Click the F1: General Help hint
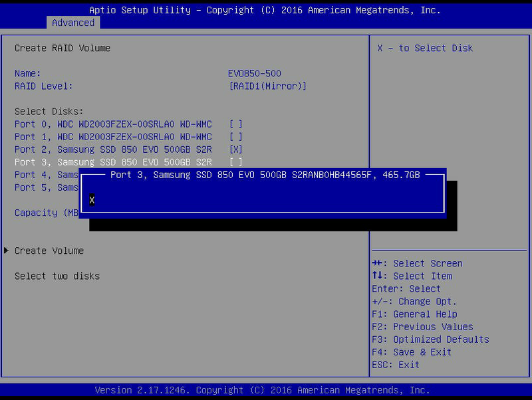532x400 pixels. pos(414,314)
